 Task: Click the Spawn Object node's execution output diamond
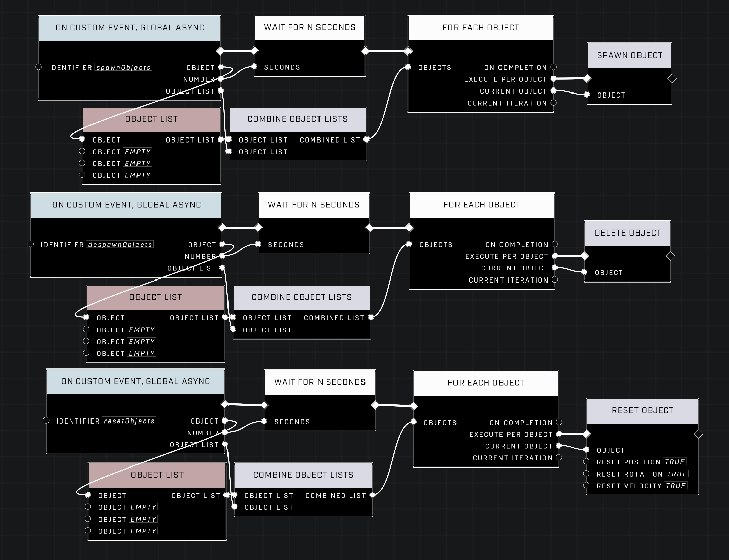coord(672,78)
